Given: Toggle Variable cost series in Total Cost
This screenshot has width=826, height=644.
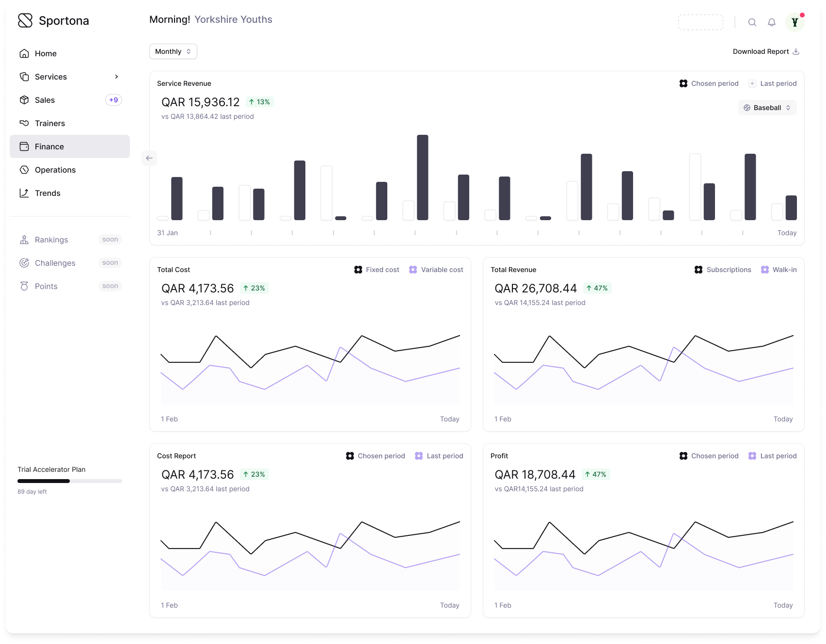Looking at the screenshot, I should point(436,270).
